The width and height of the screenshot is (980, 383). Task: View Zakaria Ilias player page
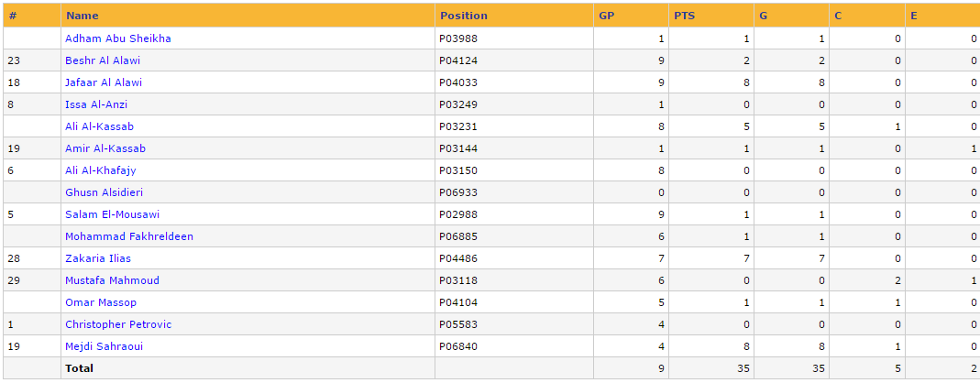[x=98, y=258]
